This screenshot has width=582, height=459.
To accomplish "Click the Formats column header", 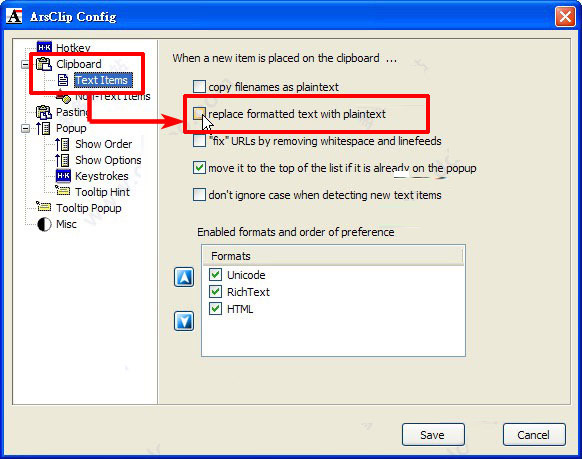I will [333, 256].
